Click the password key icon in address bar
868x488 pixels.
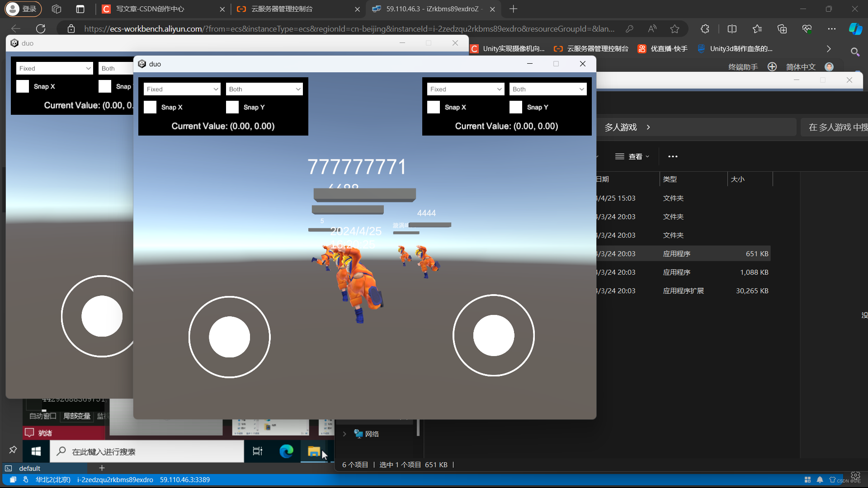click(629, 29)
